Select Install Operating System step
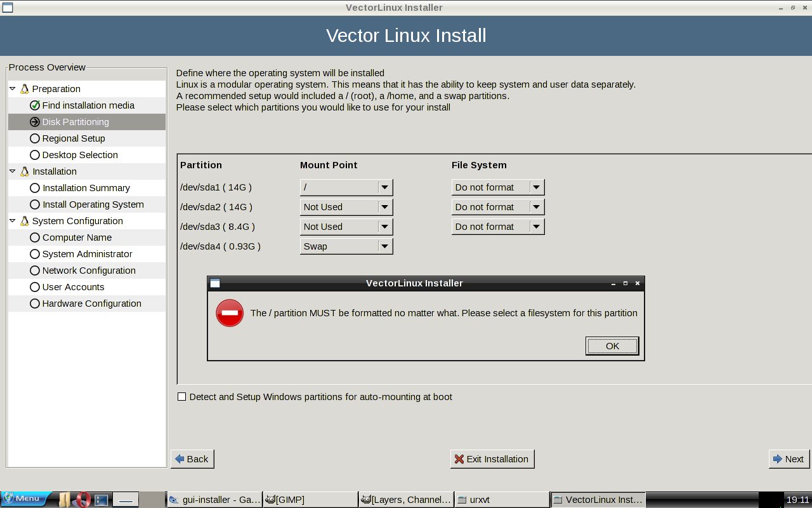The image size is (812, 508). 87,204
